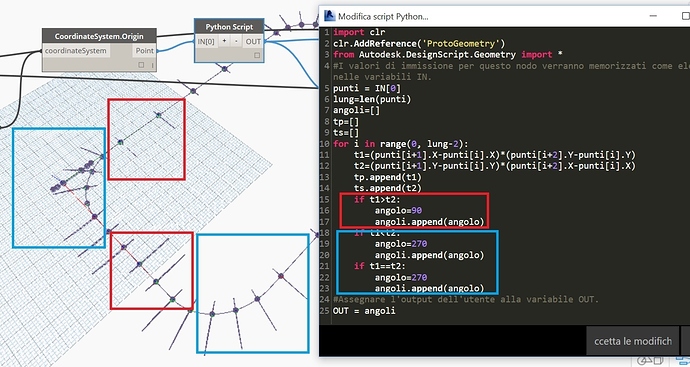Click the Python editor window title icon
The height and width of the screenshot is (367, 690).
[x=330, y=16]
